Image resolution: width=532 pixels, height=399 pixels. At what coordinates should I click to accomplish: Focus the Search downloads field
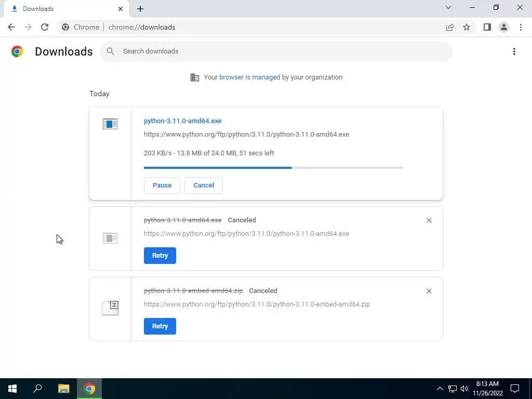(x=276, y=51)
